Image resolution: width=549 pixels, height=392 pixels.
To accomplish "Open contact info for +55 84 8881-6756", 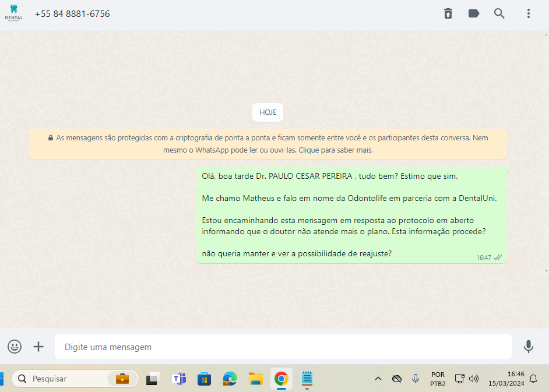I will [72, 13].
